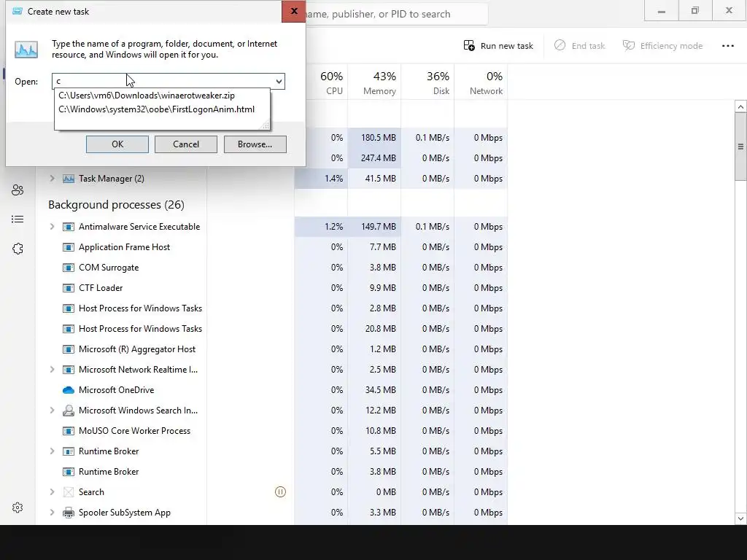Expand the Task Manager (2) process group
747x560 pixels.
tap(52, 179)
